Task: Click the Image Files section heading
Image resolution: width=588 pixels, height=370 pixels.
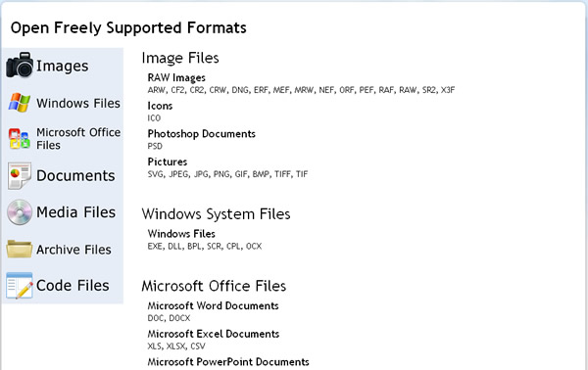Action: (180, 58)
